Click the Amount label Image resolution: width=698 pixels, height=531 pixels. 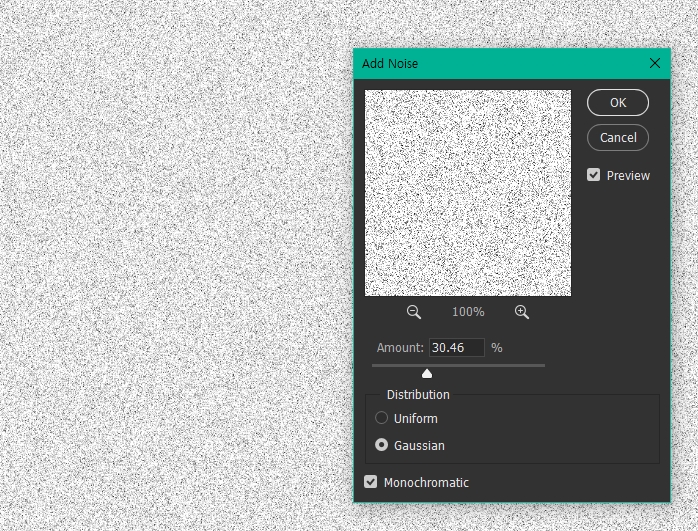(x=400, y=348)
